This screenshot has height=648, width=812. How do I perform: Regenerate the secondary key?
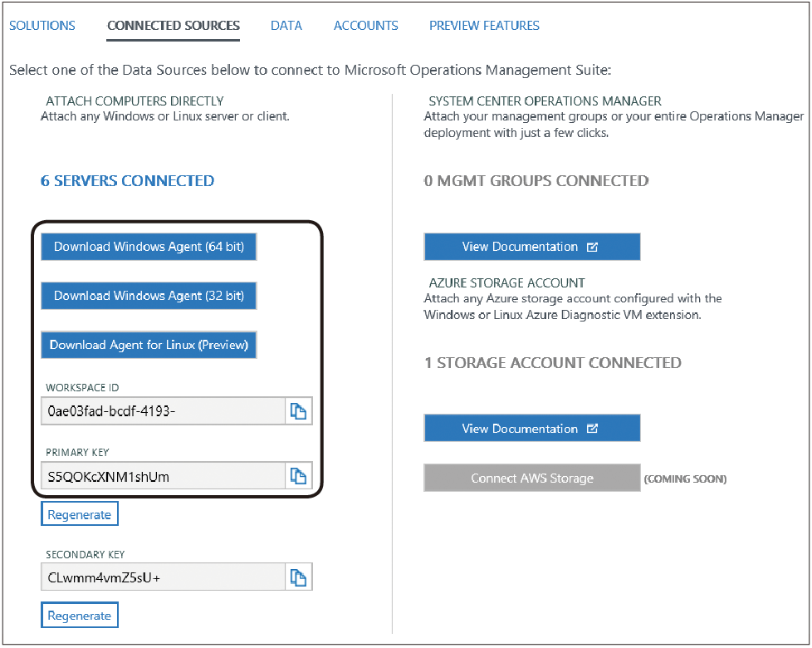coord(80,615)
